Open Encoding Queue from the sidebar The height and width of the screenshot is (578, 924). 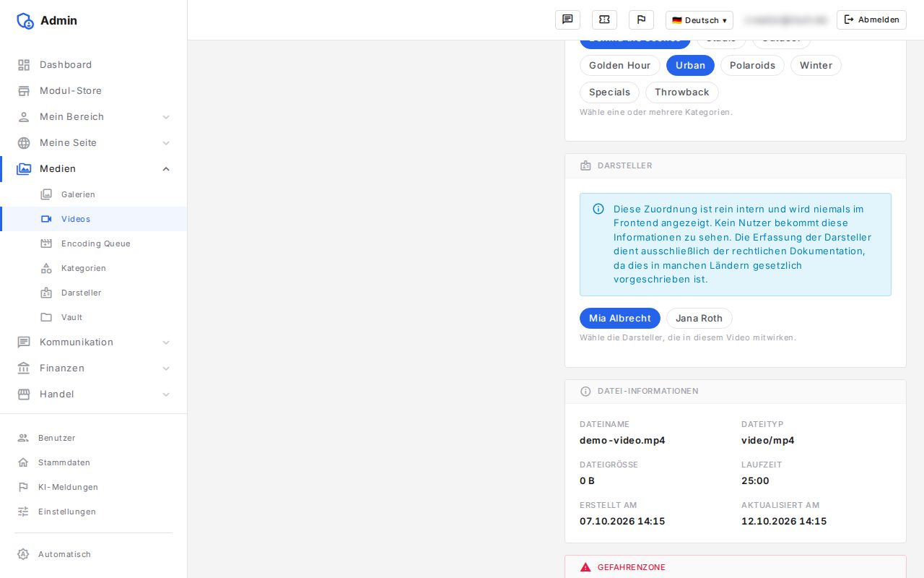pyautogui.click(x=94, y=243)
